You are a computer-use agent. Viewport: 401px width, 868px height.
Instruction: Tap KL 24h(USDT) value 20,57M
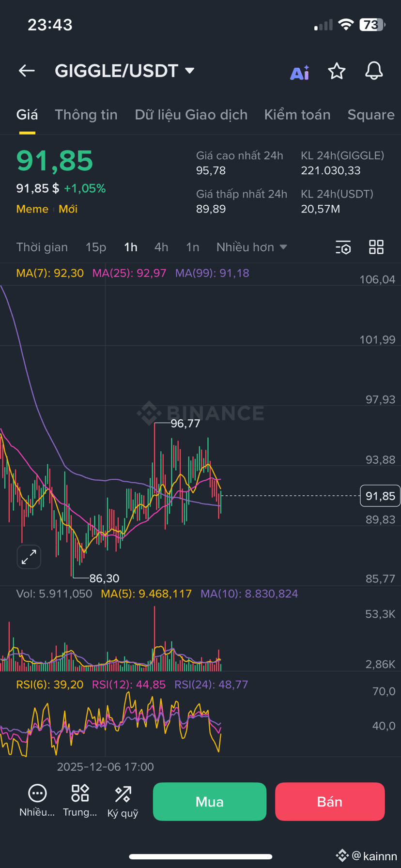(x=320, y=209)
